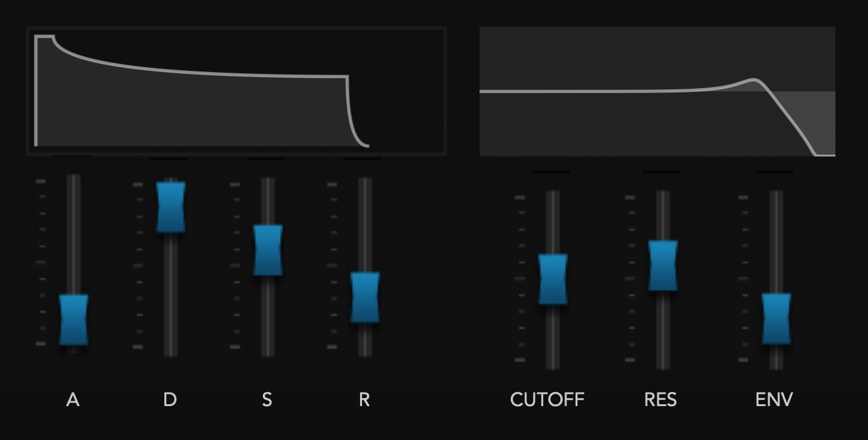Select the D label under the decay slider
This screenshot has width=868, height=440.
(x=170, y=400)
